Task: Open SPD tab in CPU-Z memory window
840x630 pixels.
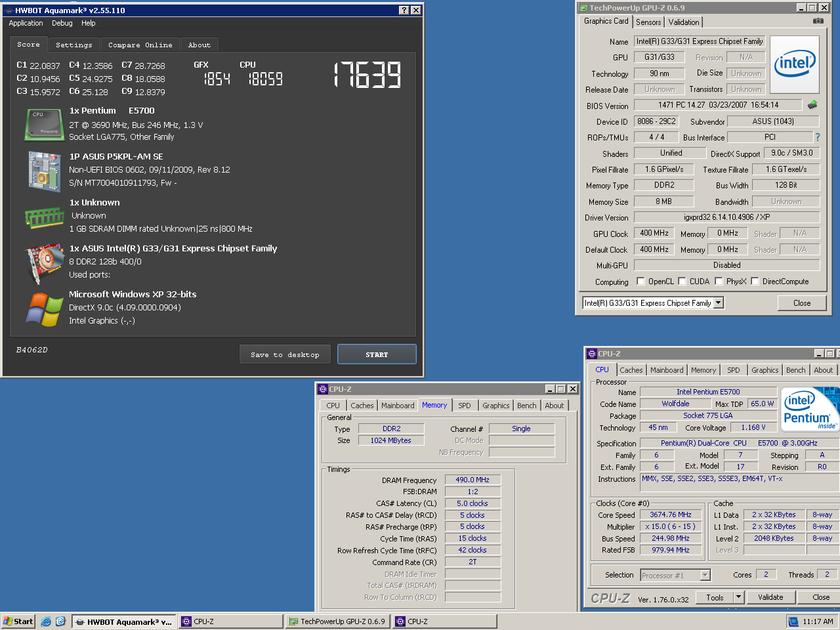Action: (x=465, y=406)
